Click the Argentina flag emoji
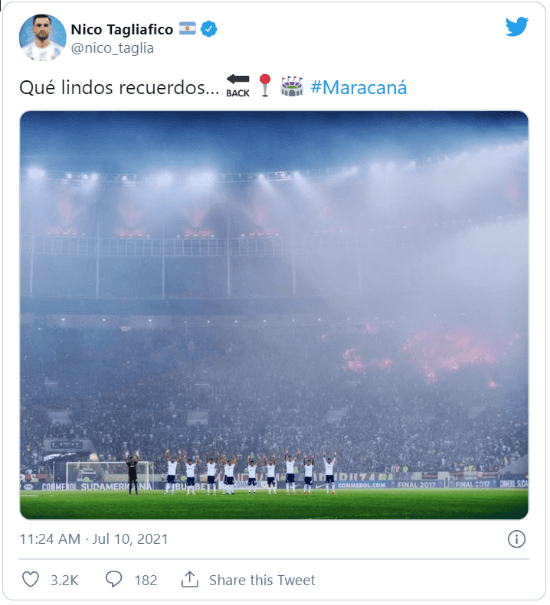This screenshot has height=605, width=550. [x=187, y=29]
